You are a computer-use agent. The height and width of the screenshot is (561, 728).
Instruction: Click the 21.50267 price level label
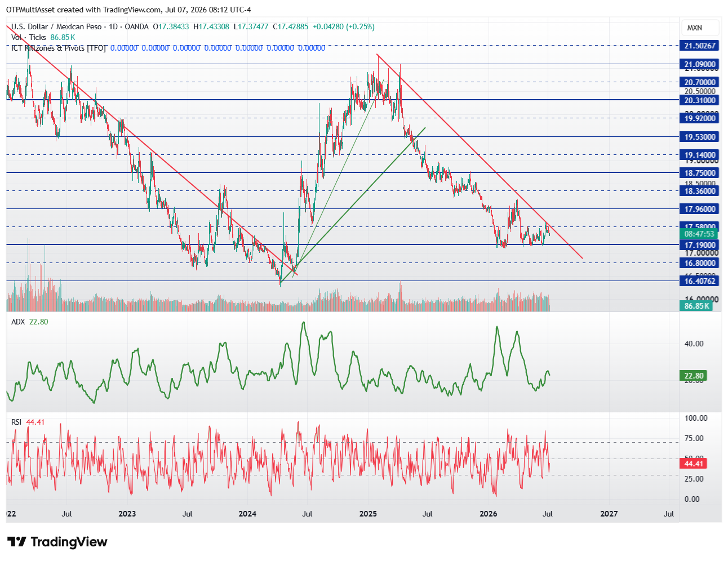coord(700,46)
